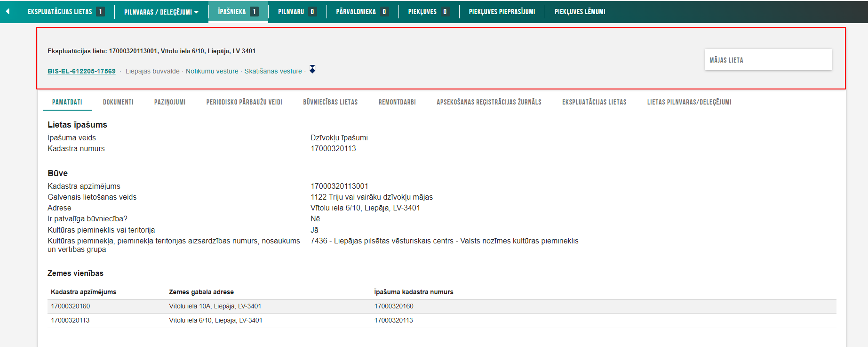This screenshot has height=347, width=868.
Task: Click the back arrow in top bar
Action: tap(8, 11)
